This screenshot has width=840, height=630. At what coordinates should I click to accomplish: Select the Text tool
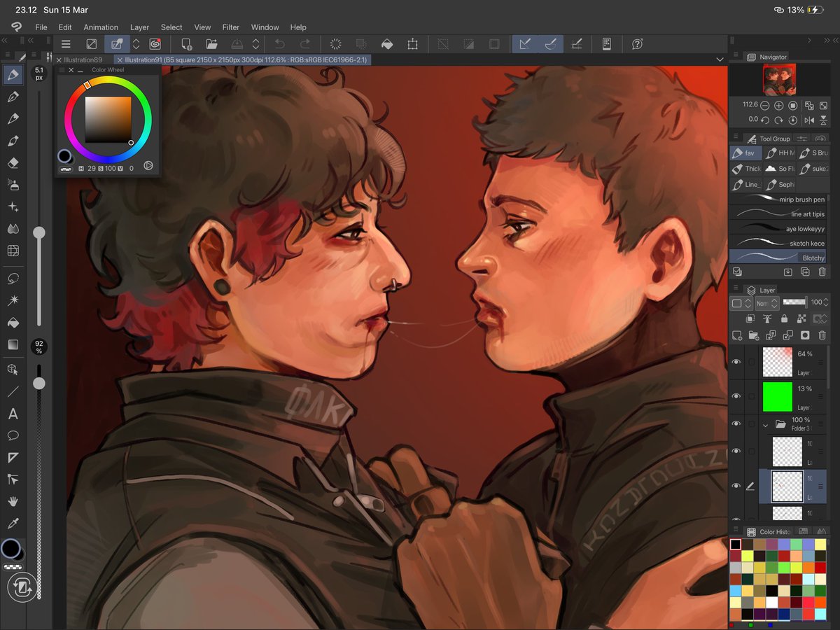(13, 414)
